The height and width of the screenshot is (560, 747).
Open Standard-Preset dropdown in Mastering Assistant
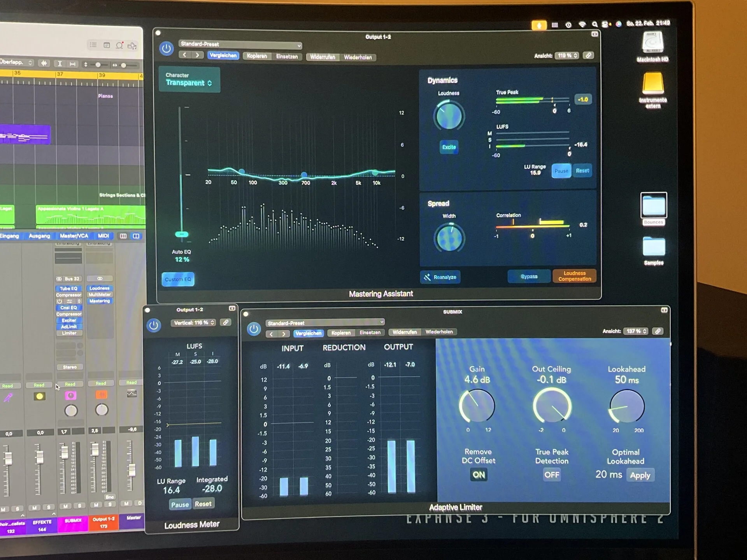[x=240, y=44]
